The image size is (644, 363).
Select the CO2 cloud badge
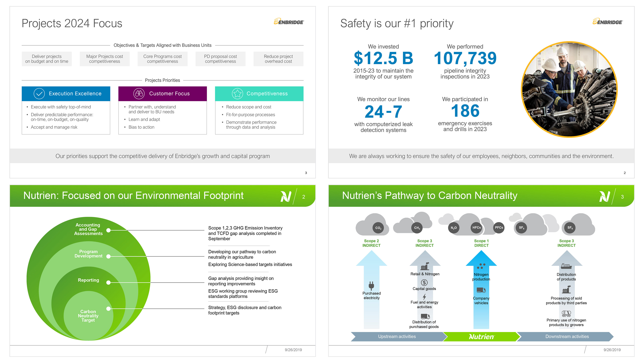pyautogui.click(x=378, y=228)
